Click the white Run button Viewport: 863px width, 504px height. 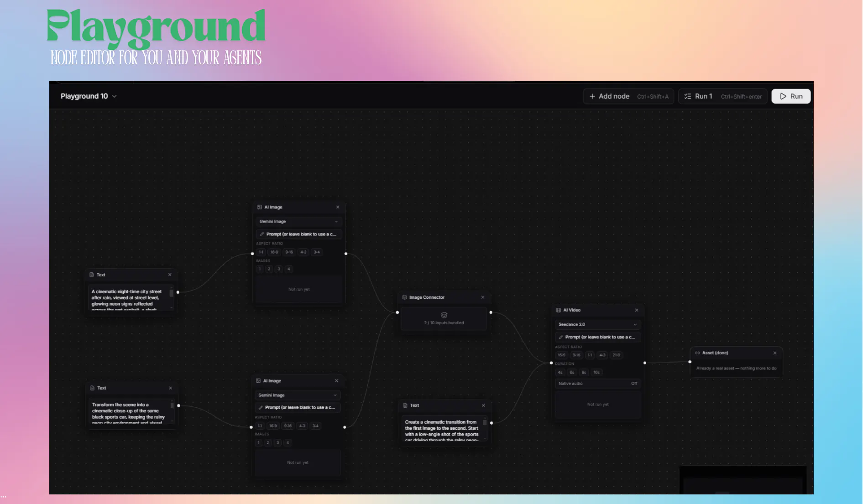pos(791,96)
